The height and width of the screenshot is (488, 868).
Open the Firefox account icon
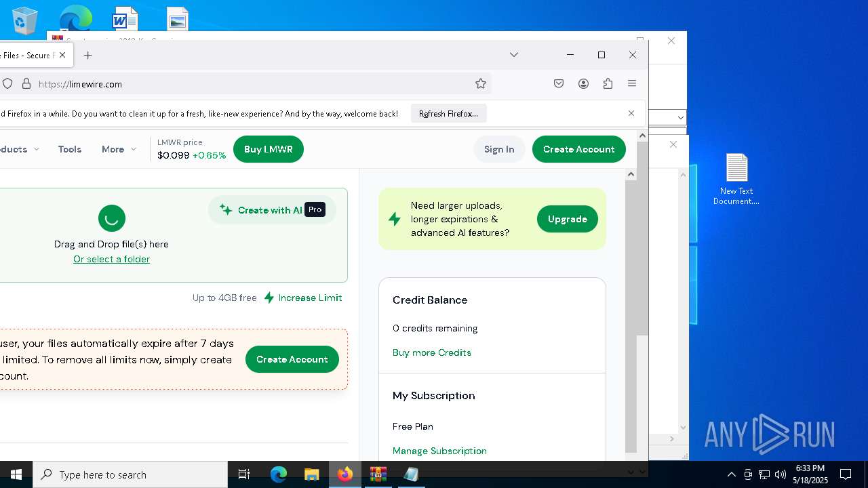point(583,83)
